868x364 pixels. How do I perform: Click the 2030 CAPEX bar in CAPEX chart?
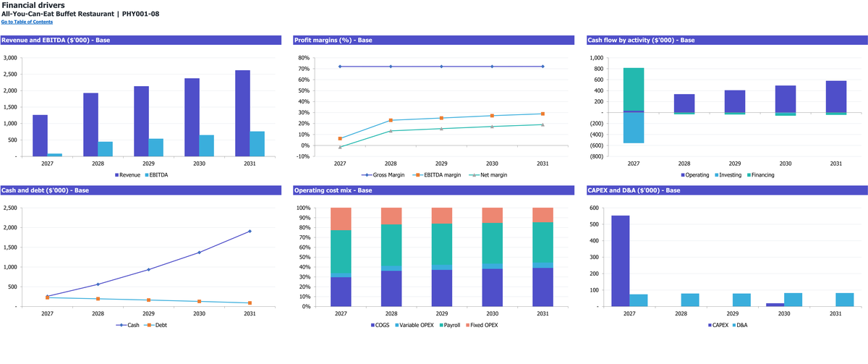click(x=775, y=305)
